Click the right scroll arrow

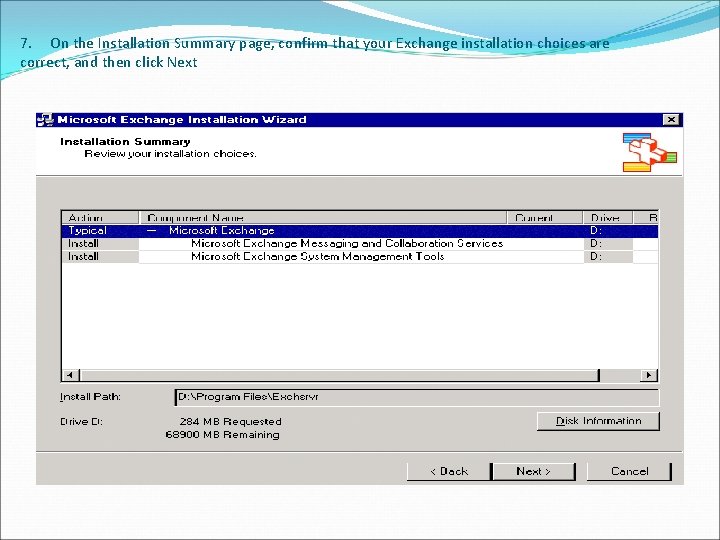coord(649,375)
